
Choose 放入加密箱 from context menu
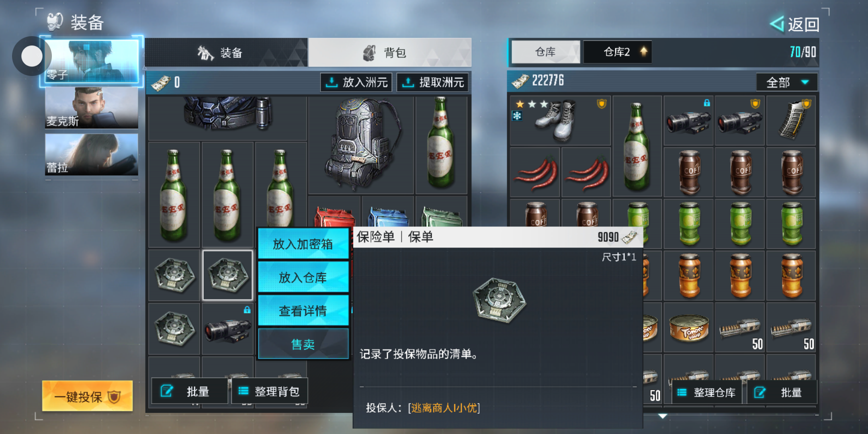303,244
